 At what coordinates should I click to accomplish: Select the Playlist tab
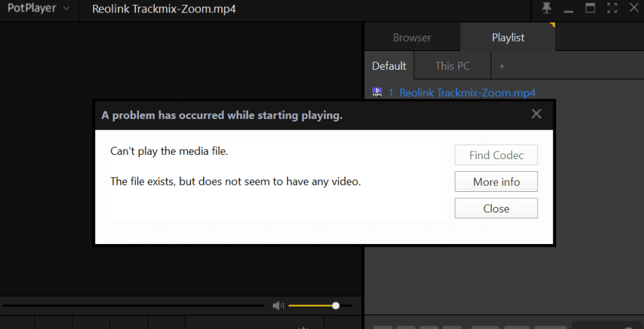(x=508, y=38)
